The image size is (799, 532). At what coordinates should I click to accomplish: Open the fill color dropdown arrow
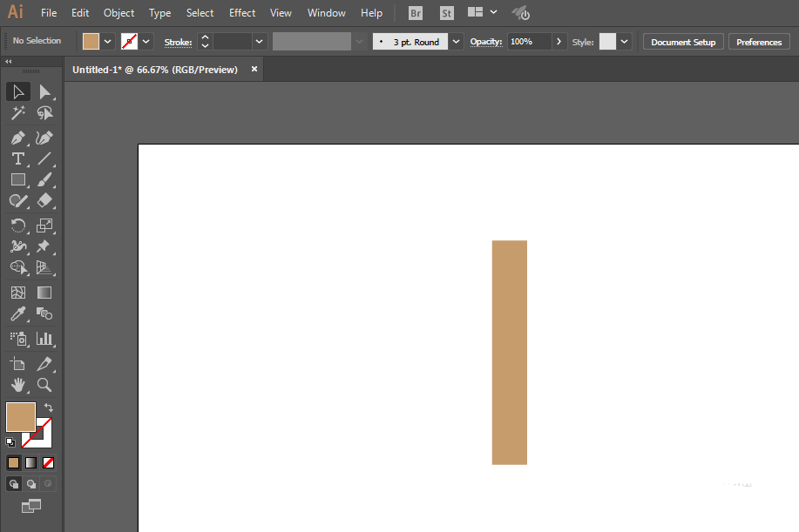107,42
